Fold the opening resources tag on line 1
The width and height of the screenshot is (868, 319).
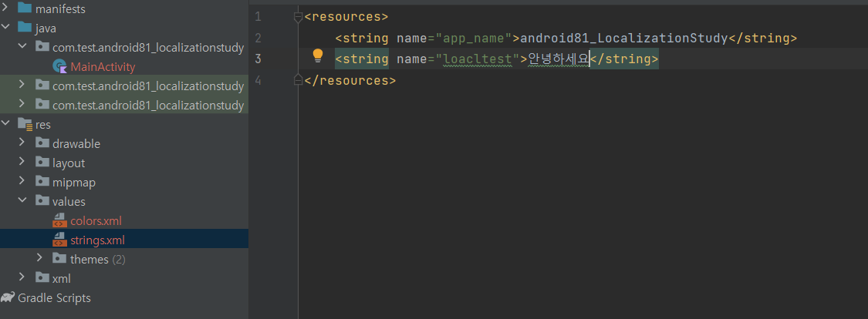point(298,18)
